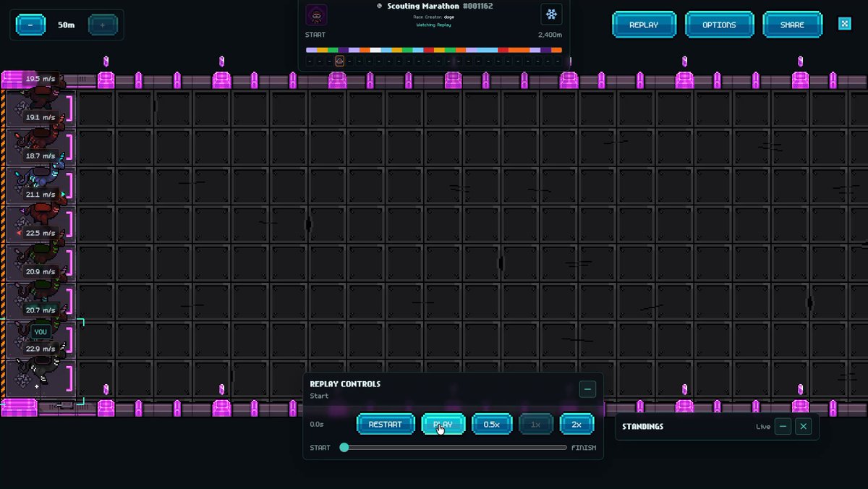
Task: Click the FINISH label by the slider
Action: [x=584, y=448]
